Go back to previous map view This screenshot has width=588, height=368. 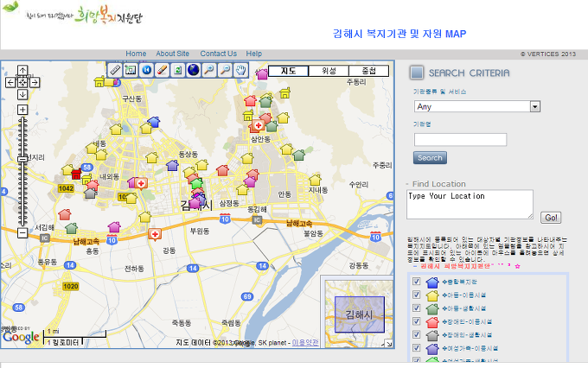point(146,70)
